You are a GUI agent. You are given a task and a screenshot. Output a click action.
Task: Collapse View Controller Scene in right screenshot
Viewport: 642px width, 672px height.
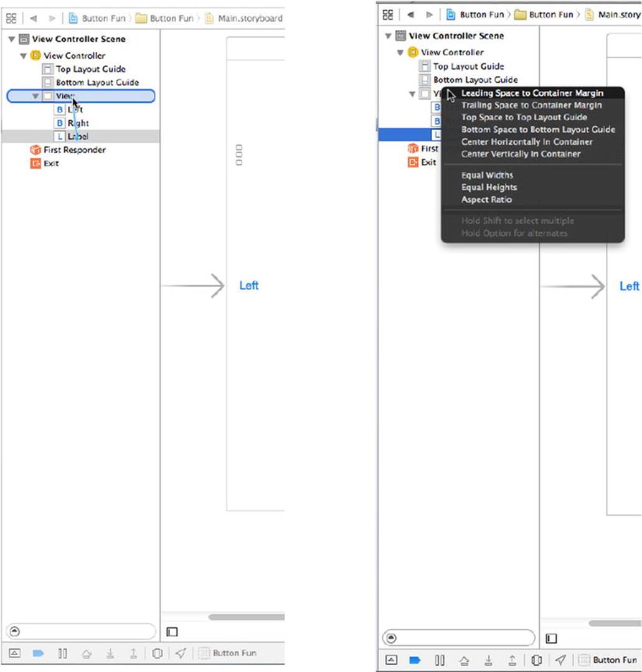[389, 36]
